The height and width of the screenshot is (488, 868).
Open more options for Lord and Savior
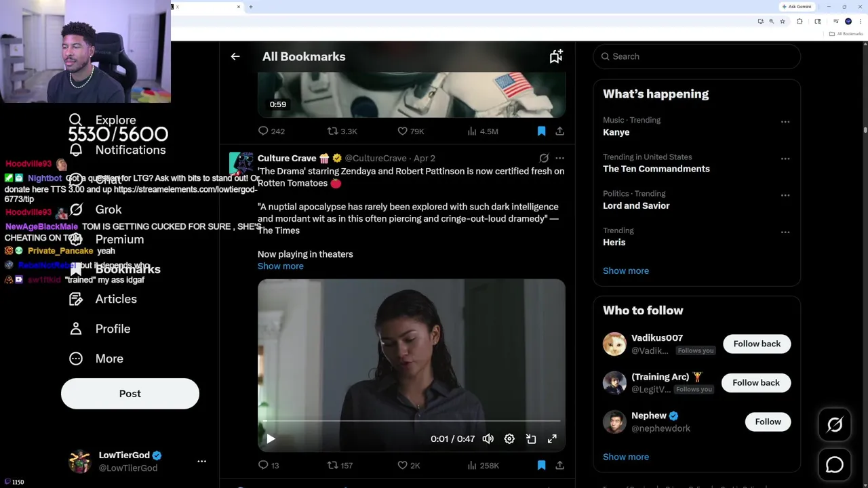point(785,195)
